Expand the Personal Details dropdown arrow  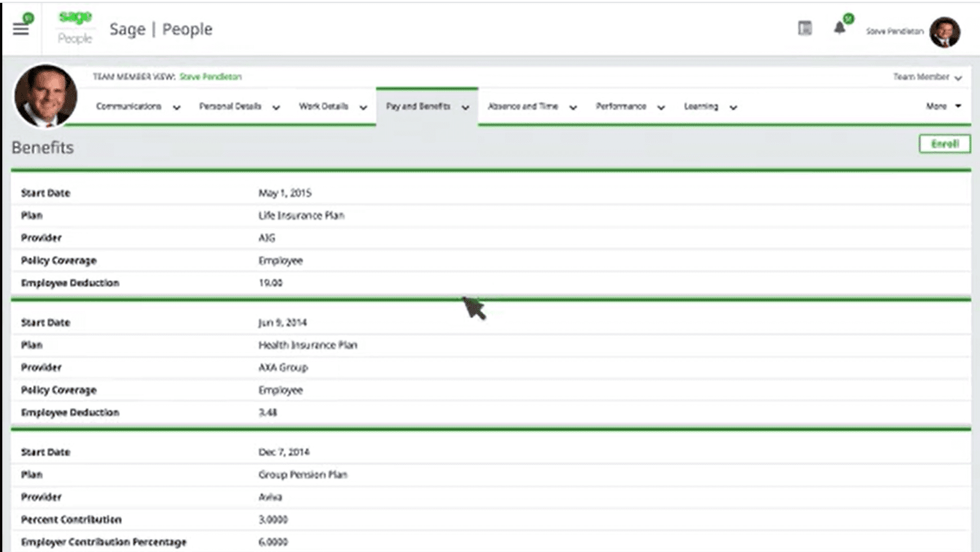pyautogui.click(x=276, y=107)
